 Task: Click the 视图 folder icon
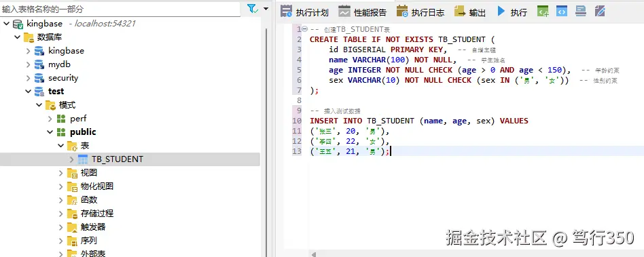(72, 173)
